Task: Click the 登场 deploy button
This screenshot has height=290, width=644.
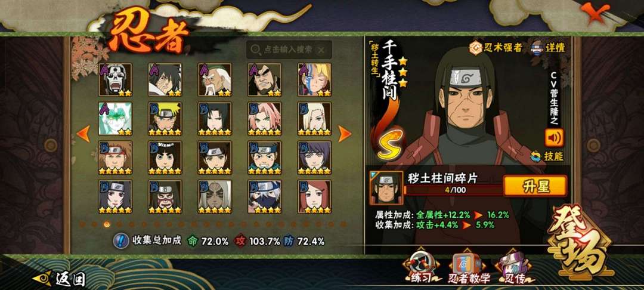Action: click(x=580, y=240)
